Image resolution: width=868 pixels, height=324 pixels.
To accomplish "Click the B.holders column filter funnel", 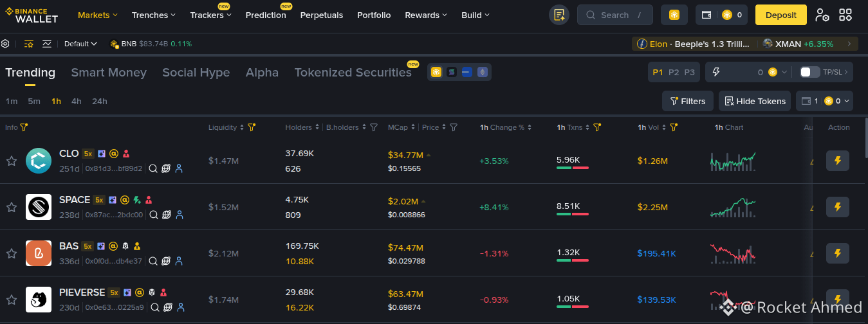I will [373, 127].
